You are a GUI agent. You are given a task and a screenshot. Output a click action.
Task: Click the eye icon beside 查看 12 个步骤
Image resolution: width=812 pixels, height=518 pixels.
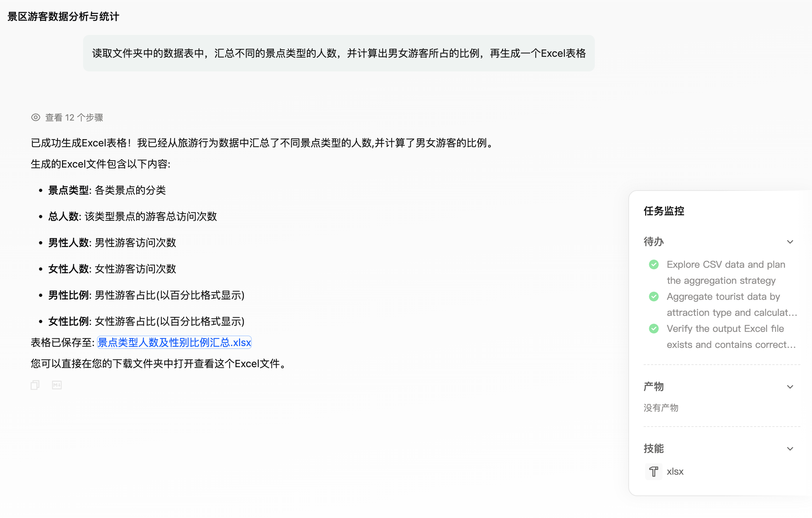tap(35, 117)
